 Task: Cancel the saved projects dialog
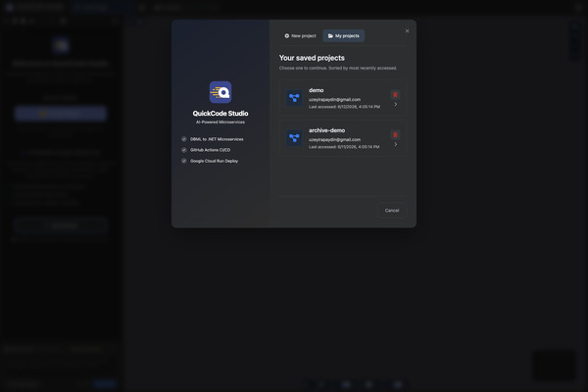392,211
